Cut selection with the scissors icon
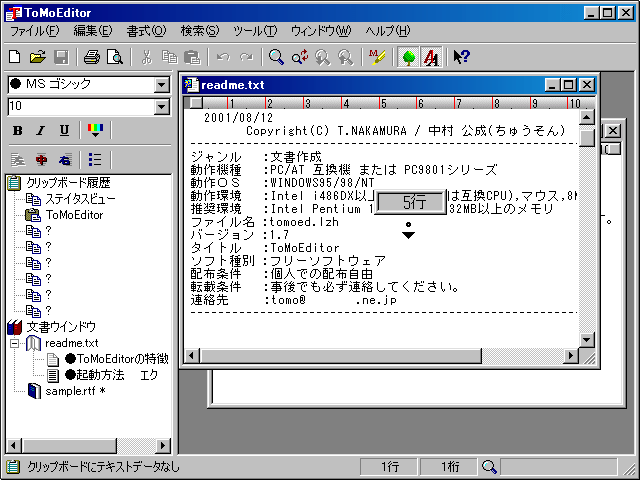Screen dimensions: 640x480 click(x=147, y=57)
